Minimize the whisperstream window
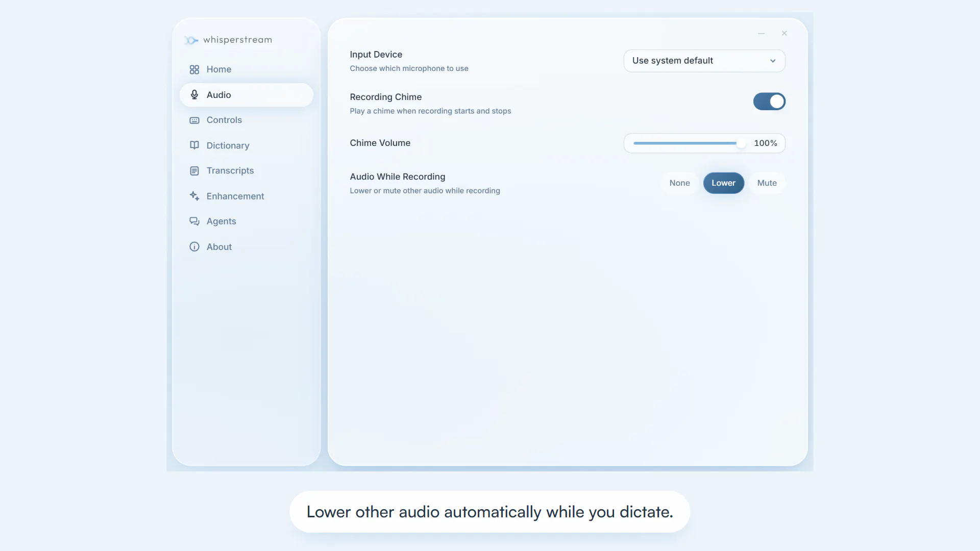Viewport: 980px width, 551px height. pyautogui.click(x=761, y=33)
